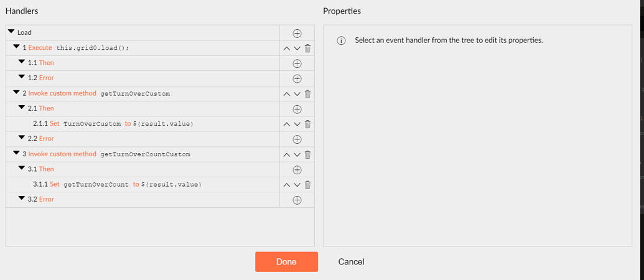Add a handler under 3.2 Error

[297, 200]
